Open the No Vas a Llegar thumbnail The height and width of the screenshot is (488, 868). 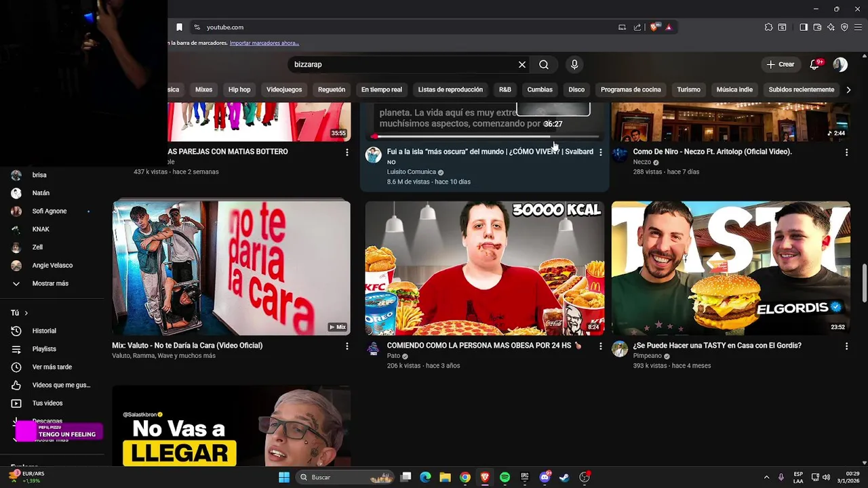[x=231, y=426]
